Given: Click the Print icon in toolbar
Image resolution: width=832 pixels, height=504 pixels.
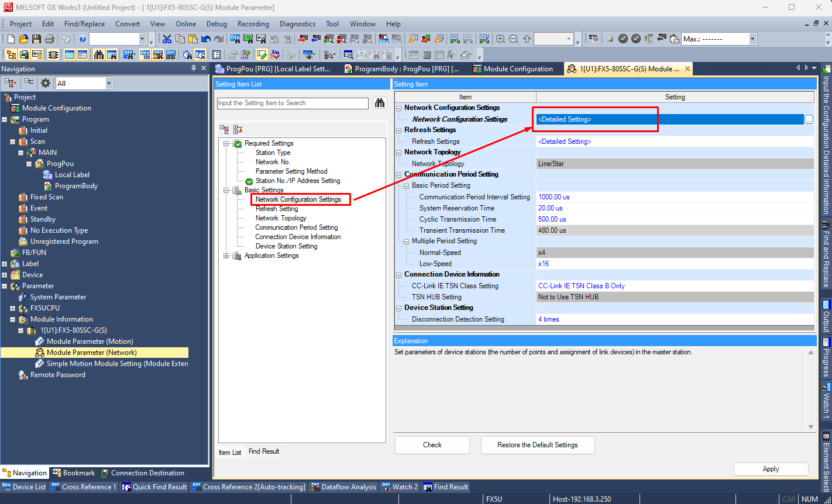Looking at the screenshot, I should click(50, 39).
